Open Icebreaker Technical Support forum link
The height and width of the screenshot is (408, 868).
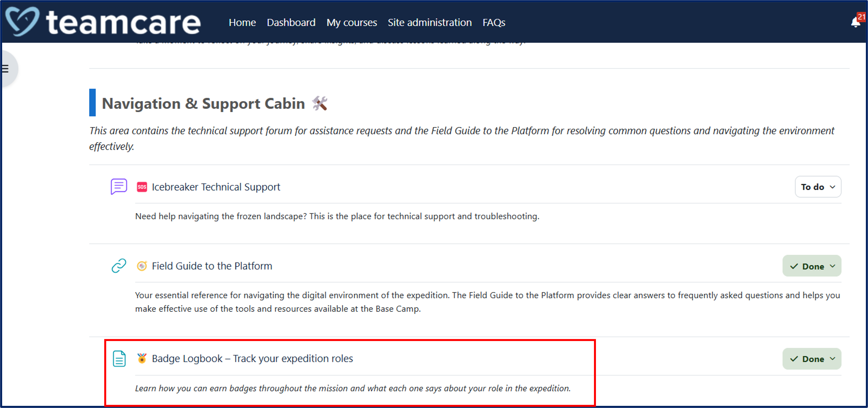tap(216, 187)
